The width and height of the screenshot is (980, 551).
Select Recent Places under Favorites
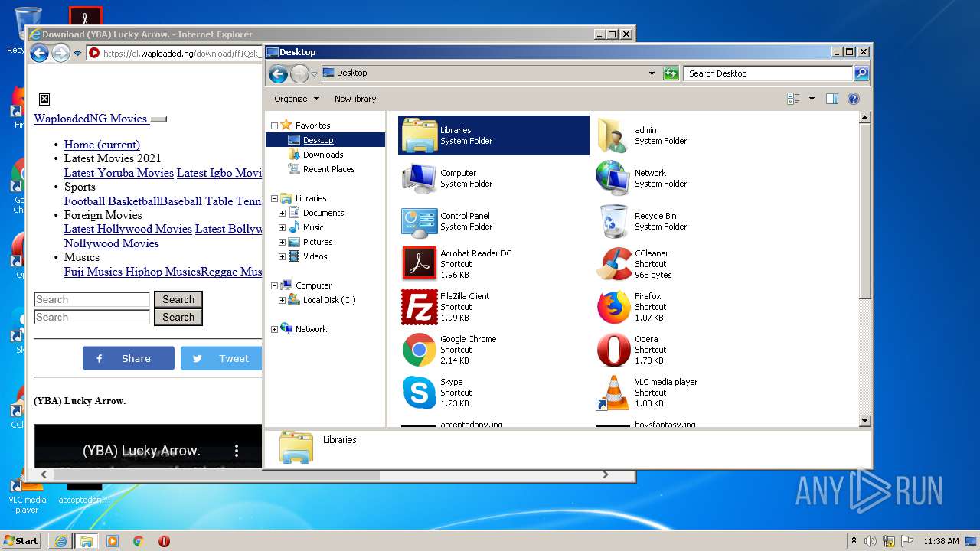pos(329,169)
